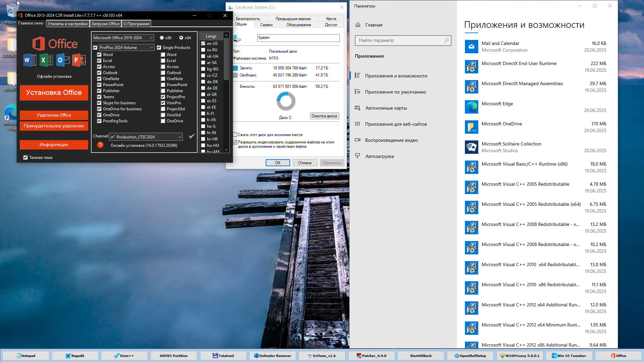
Task: Click the Offline maps icon in Settings sidebar
Action: [x=358, y=108]
